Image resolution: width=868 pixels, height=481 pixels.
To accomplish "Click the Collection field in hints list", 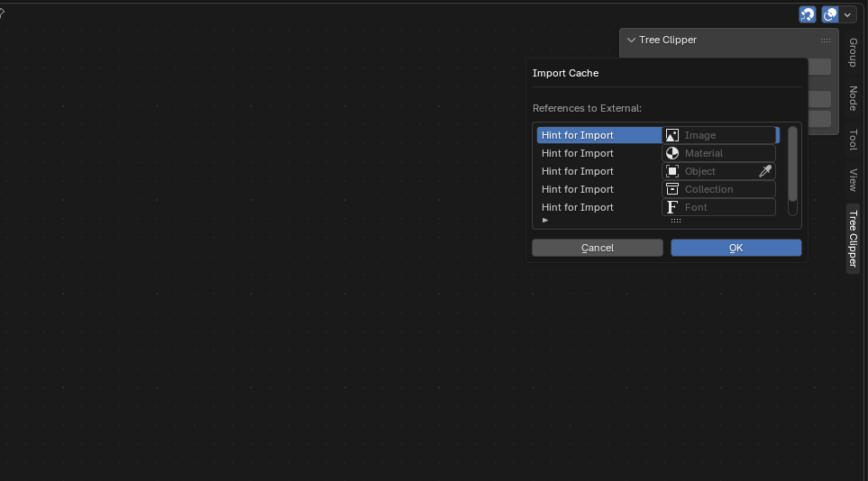I will 726,189.
